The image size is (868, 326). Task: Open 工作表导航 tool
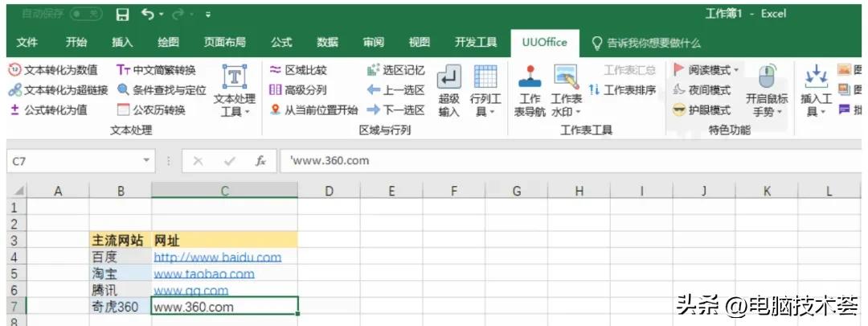point(530,90)
